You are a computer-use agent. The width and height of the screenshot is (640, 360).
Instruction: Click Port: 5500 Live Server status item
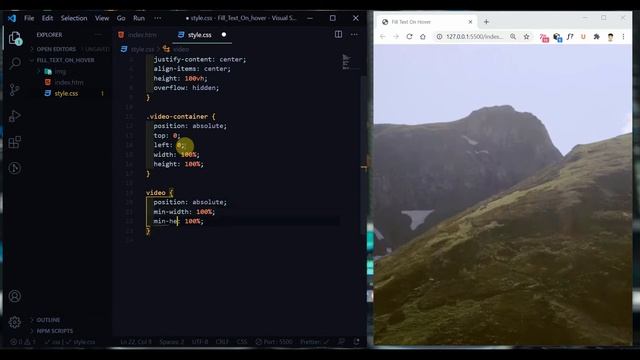point(273,342)
